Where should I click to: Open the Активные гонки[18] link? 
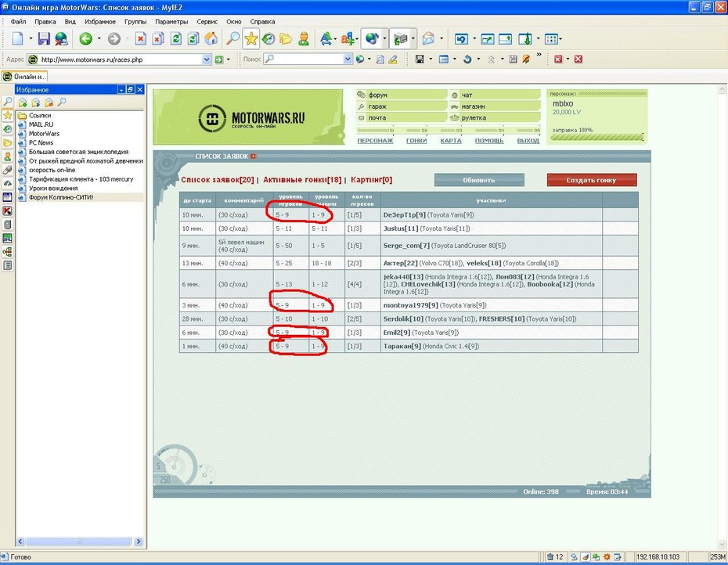tap(302, 180)
